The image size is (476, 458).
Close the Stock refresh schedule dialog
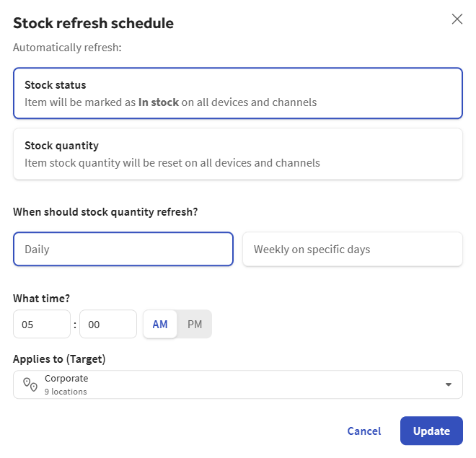(457, 19)
